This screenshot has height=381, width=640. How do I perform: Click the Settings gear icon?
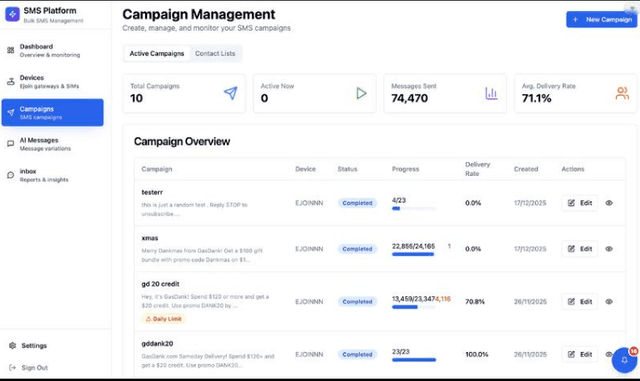pos(12,345)
